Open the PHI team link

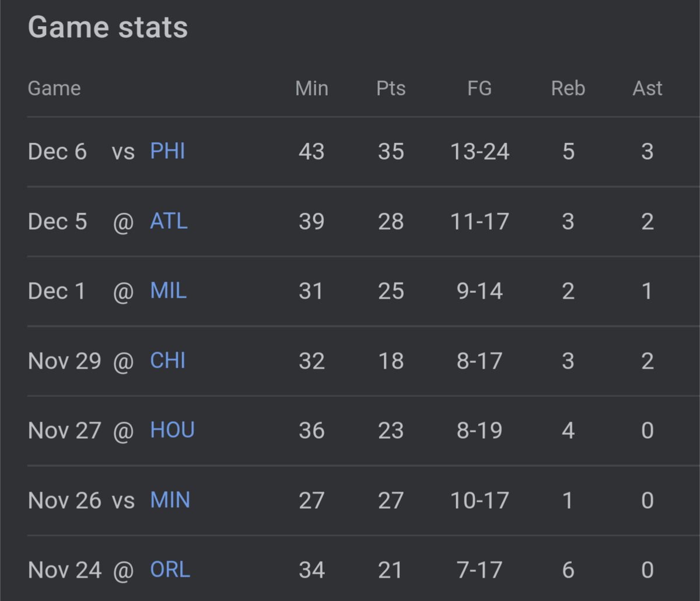[x=167, y=152]
